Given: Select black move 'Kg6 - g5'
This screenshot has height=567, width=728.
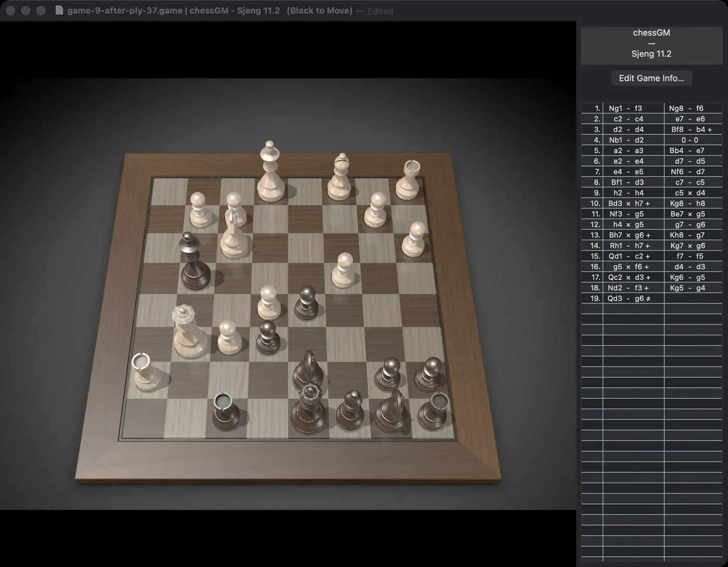Looking at the screenshot, I should tap(693, 277).
